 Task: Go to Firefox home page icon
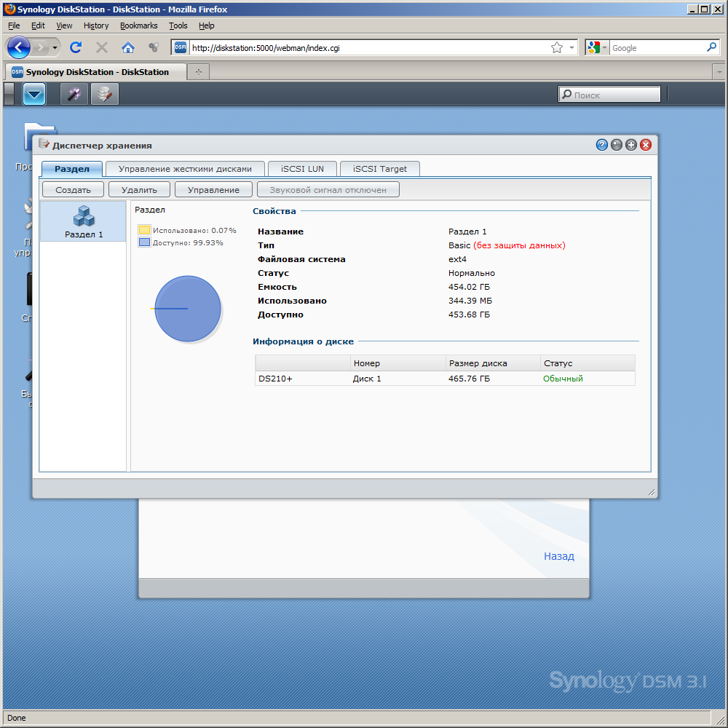[127, 47]
